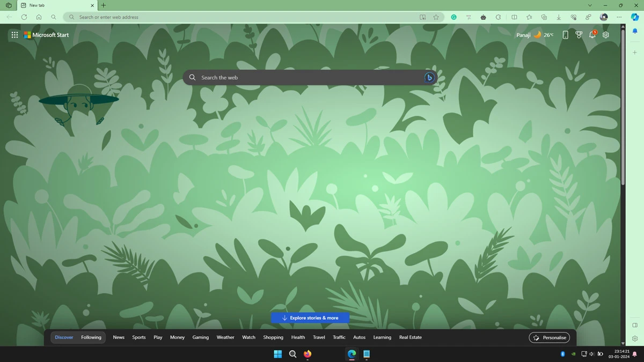
Task: Open the Rewards trophy icon
Action: [579, 35]
